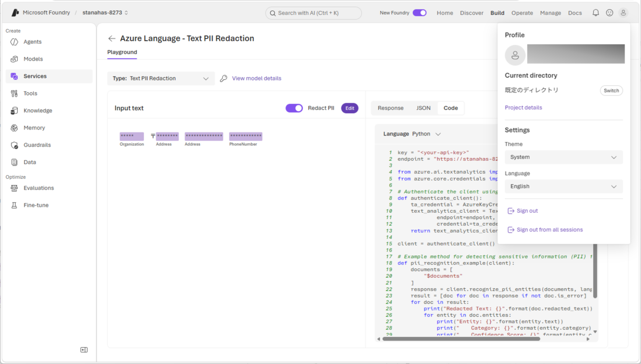Open the Memory sidebar icon
This screenshot has height=364, width=641.
click(x=14, y=128)
